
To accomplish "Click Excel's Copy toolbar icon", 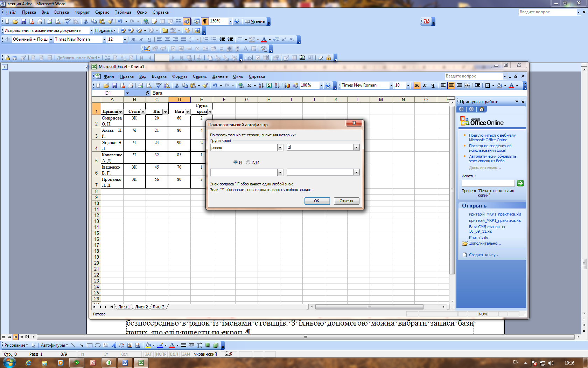I will click(185, 85).
